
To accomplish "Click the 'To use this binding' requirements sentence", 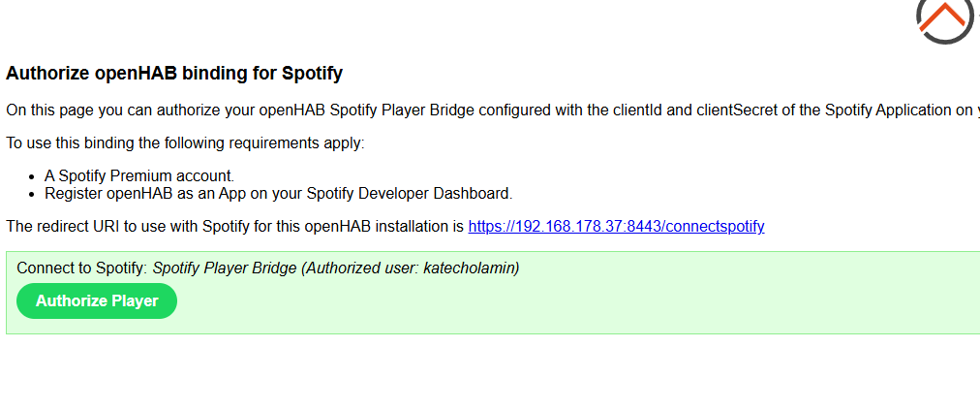I will point(185,143).
